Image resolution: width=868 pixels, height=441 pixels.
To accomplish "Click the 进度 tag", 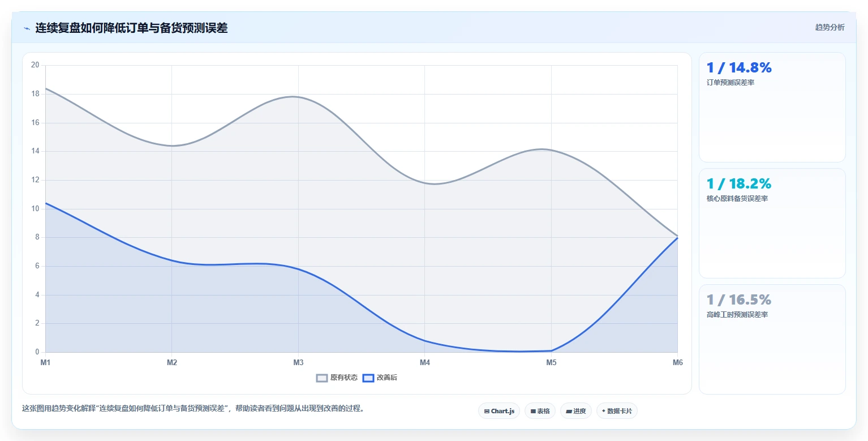I will [576, 411].
